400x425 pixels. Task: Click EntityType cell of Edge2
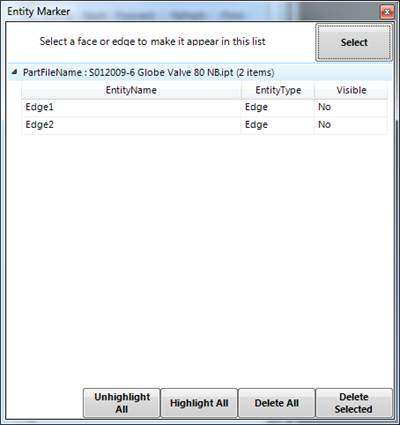pos(278,125)
